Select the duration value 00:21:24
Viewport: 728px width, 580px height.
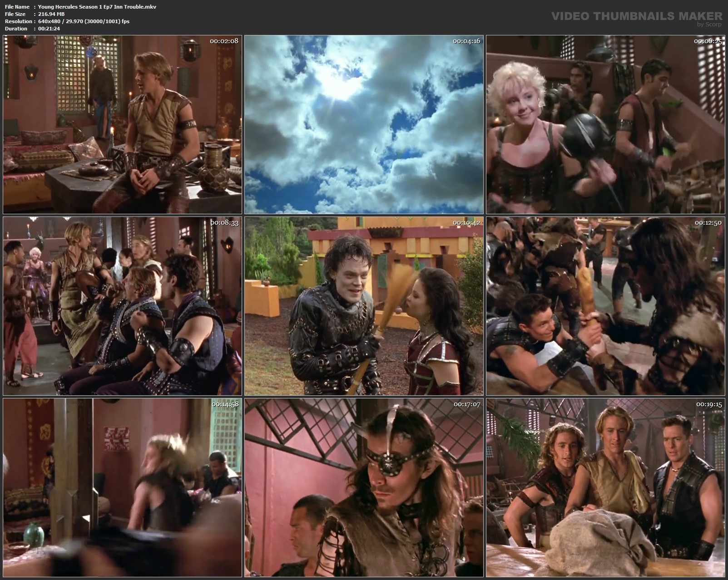(49, 29)
